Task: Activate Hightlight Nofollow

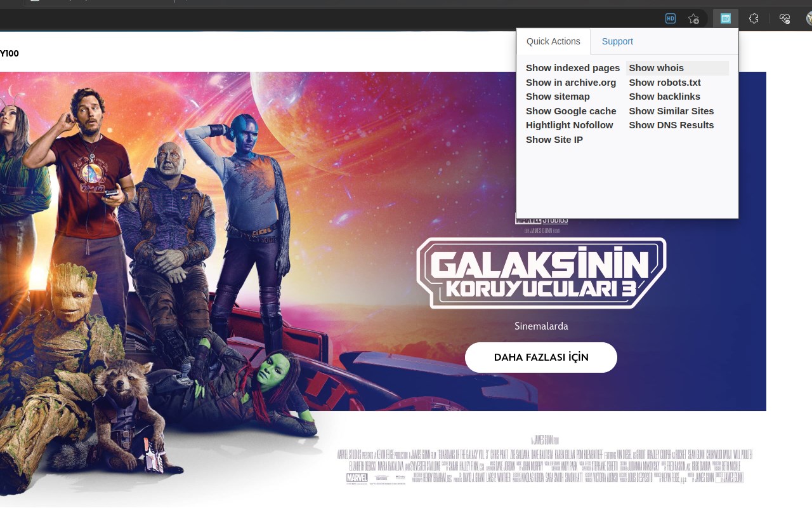Action: (569, 125)
